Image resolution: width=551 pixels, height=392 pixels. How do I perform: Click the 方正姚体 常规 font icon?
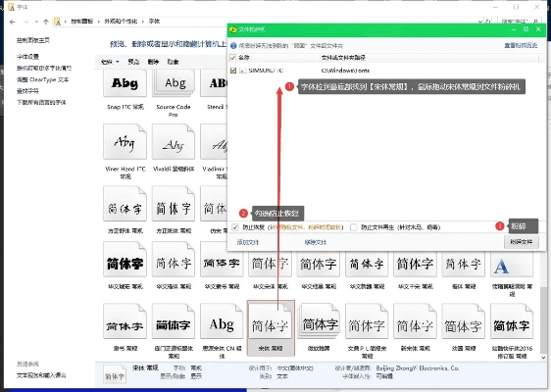174,204
